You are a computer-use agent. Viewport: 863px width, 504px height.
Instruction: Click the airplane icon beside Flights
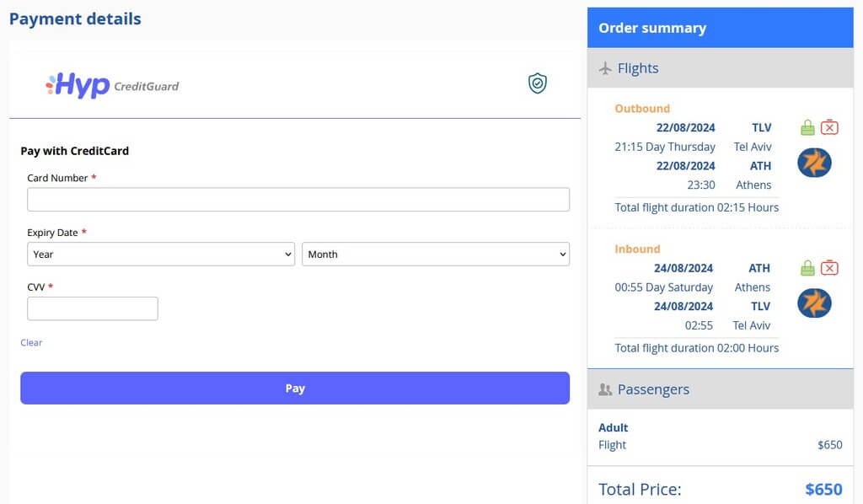(x=605, y=68)
